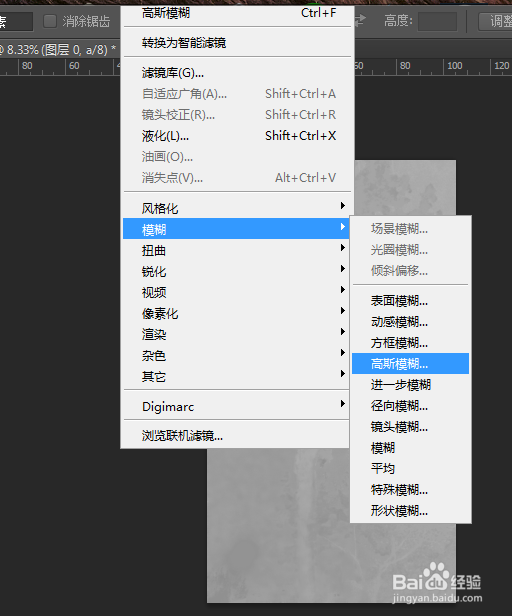The height and width of the screenshot is (616, 512).
Task: Expand the 扭曲 submenu
Action: pyautogui.click(x=236, y=250)
